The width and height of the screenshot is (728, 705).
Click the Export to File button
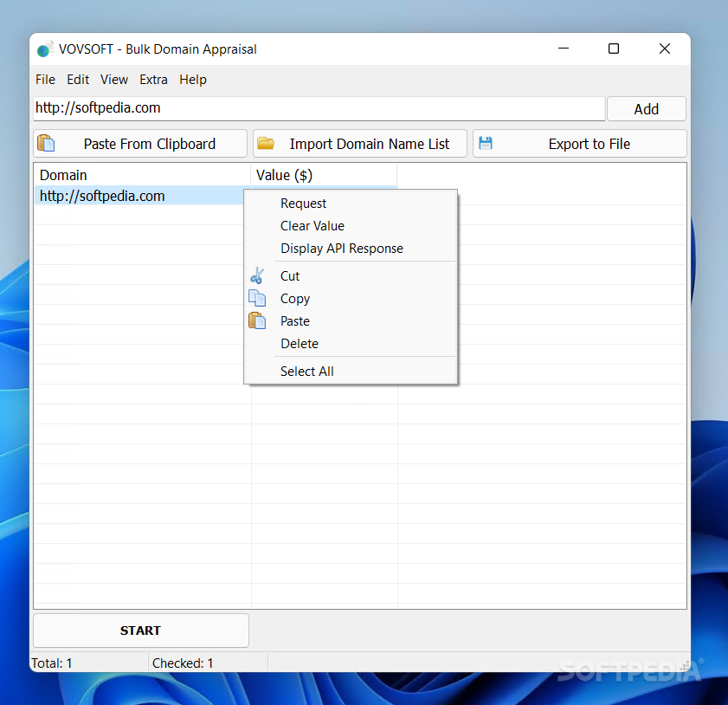coord(579,144)
